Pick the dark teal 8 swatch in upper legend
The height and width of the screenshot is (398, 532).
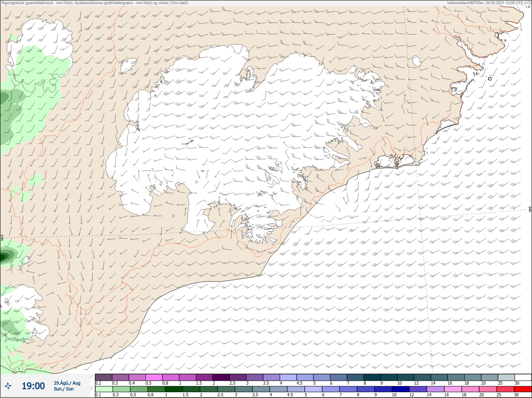[372, 377]
